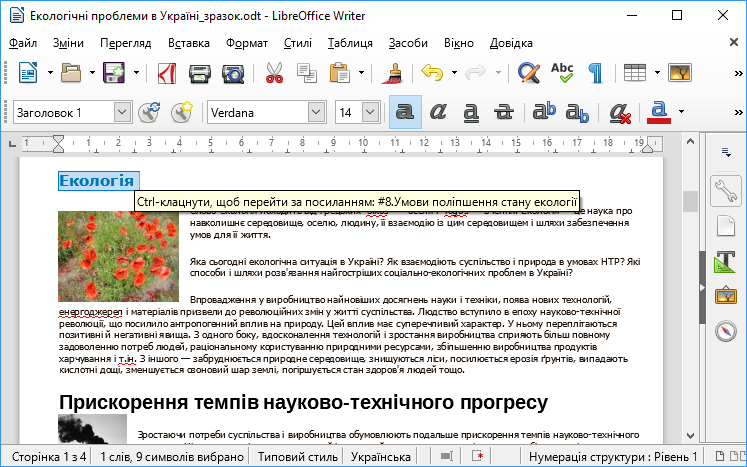Image resolution: width=747 pixels, height=467 pixels.
Task: Expand the Insert Table grid arrow
Action: pyautogui.click(x=657, y=73)
